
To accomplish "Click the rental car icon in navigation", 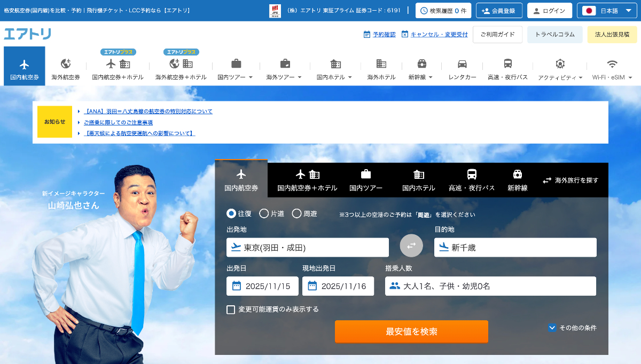I will pyautogui.click(x=462, y=64).
